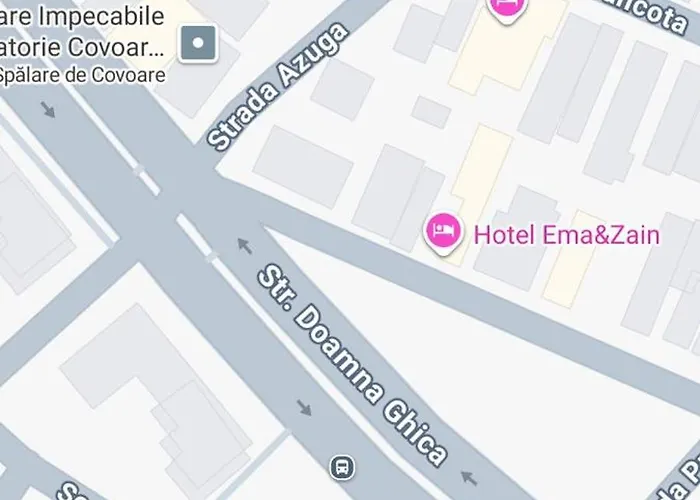Click the Strada Azuga street name
This screenshot has width=700, height=500.
[x=278, y=87]
